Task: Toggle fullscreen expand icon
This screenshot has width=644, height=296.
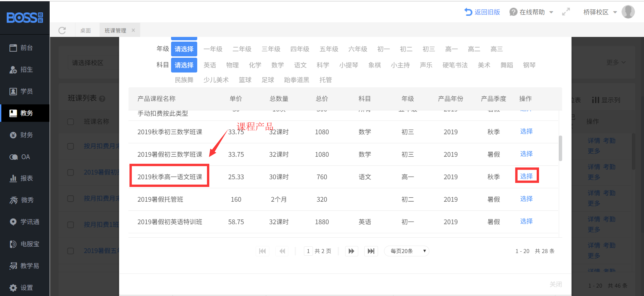Action: 566,12
